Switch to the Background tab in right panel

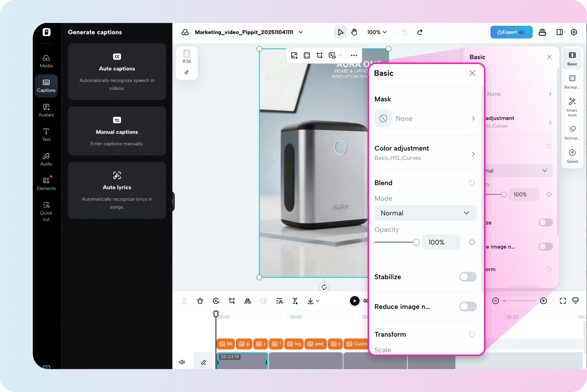[572, 81]
